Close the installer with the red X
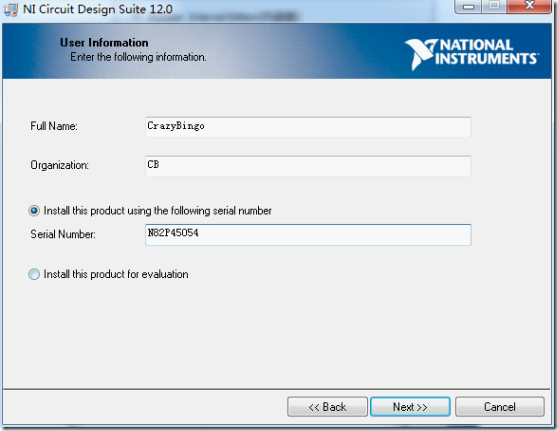This screenshot has height=431, width=558. coord(529,6)
